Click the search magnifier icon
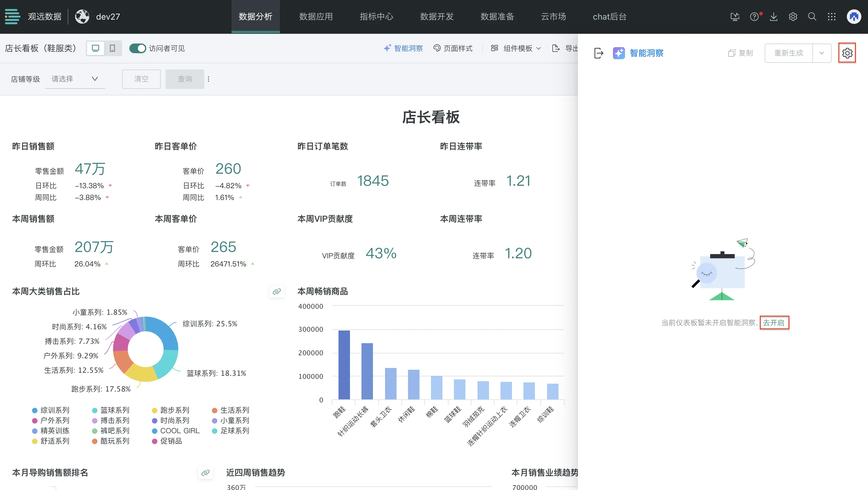The width and height of the screenshot is (868, 490). click(812, 17)
